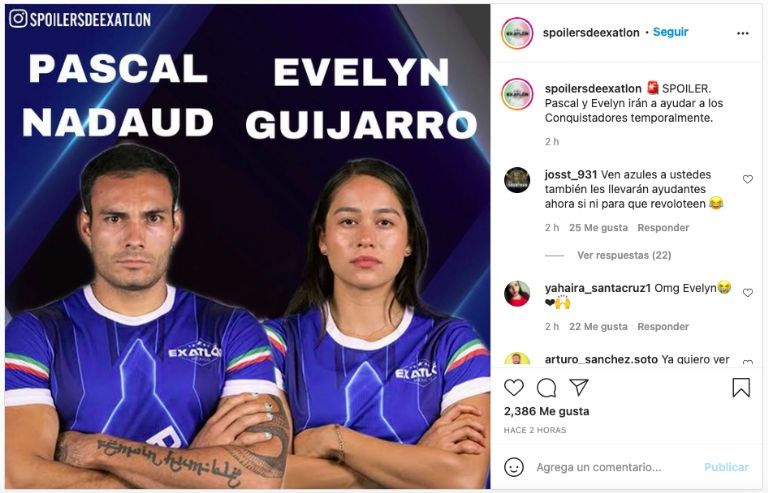The height and width of the screenshot is (493, 768).
Task: Share the post with the paper plane icon
Action: click(578, 387)
